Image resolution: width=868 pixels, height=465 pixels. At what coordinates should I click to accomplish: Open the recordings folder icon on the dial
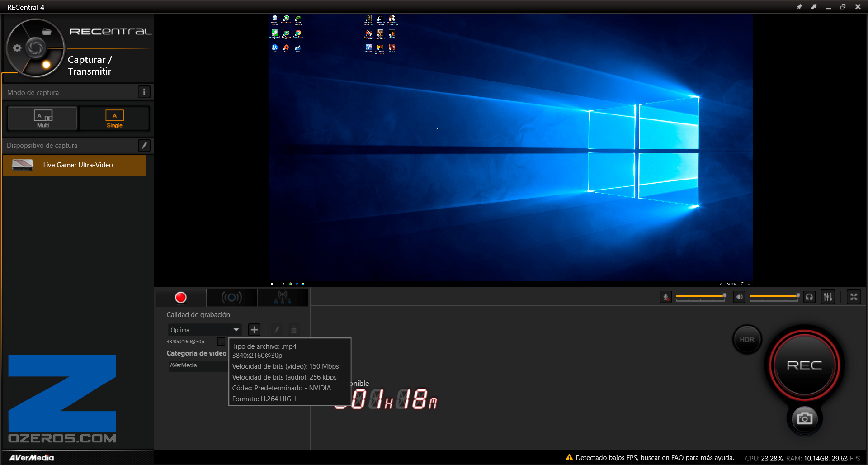coord(47,32)
